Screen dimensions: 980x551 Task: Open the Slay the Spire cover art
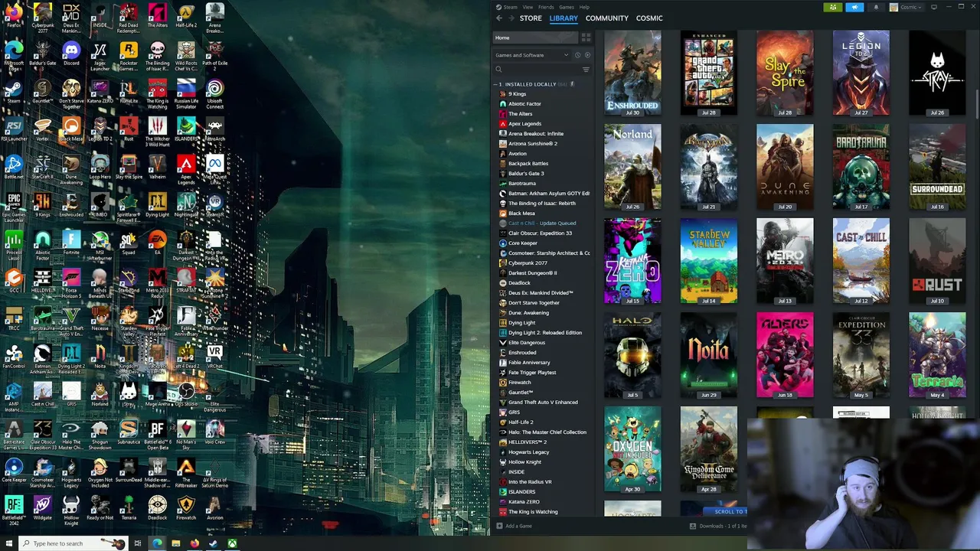tap(785, 73)
